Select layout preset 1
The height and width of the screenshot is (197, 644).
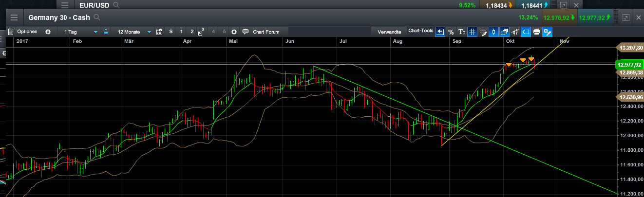point(181,32)
